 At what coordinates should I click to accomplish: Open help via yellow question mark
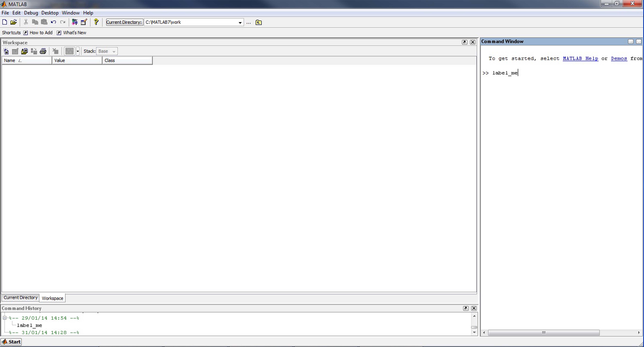tap(96, 22)
